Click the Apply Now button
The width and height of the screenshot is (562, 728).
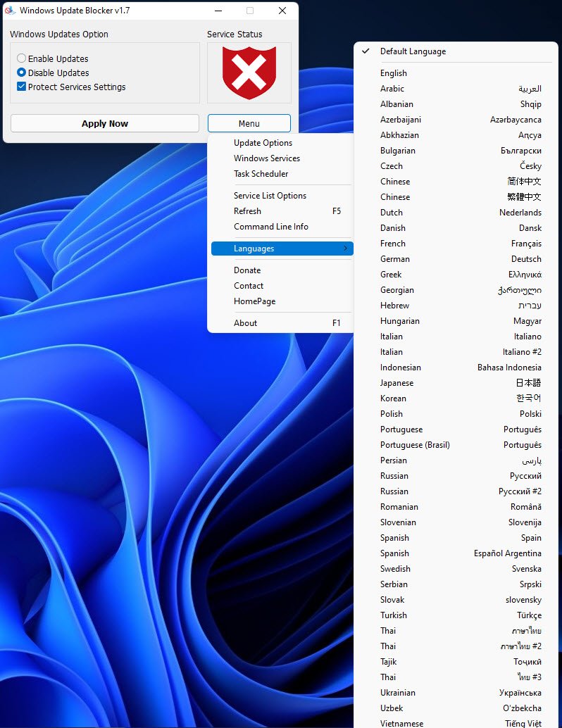105,123
